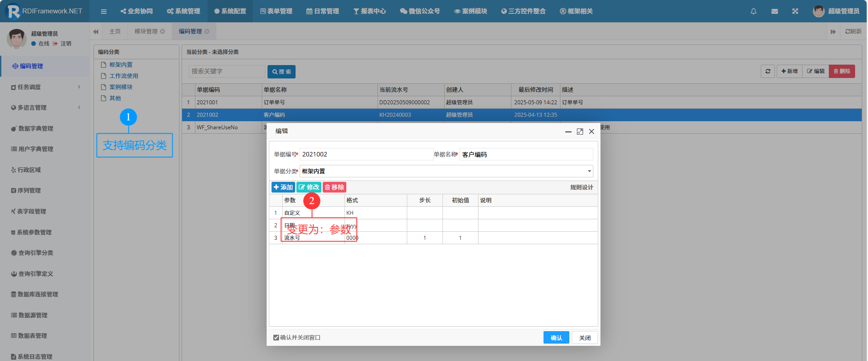The height and width of the screenshot is (361, 868).
Task: Click the 新增 button
Action: tap(789, 71)
